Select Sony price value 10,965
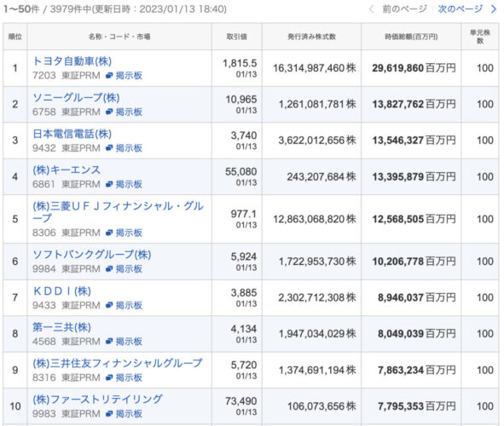Viewport: 504px width, 426px height. (241, 100)
